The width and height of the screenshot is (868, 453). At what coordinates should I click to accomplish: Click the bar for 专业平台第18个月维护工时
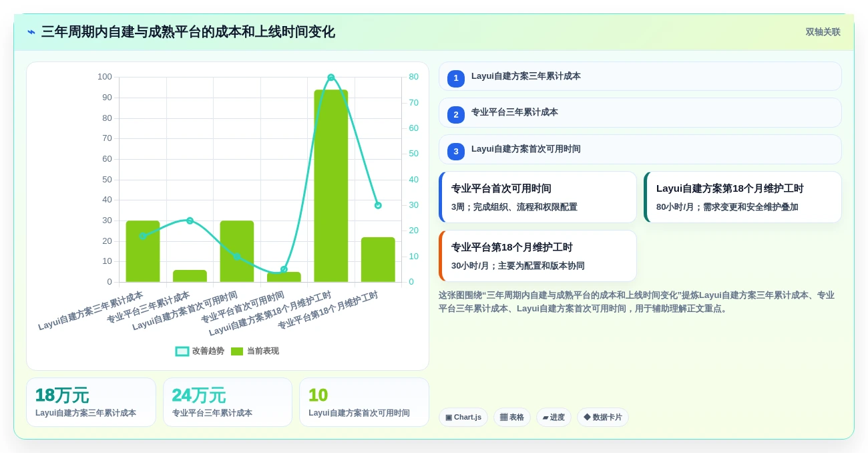[378, 259]
